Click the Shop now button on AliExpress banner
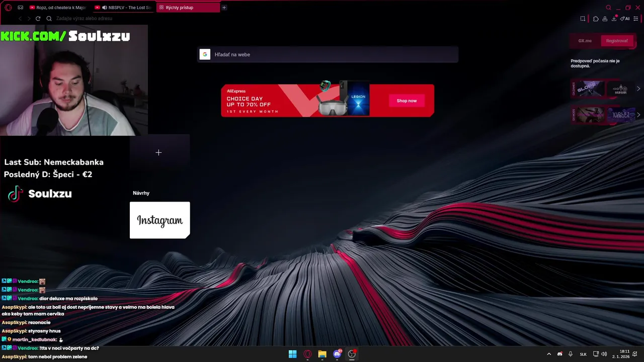 click(407, 101)
